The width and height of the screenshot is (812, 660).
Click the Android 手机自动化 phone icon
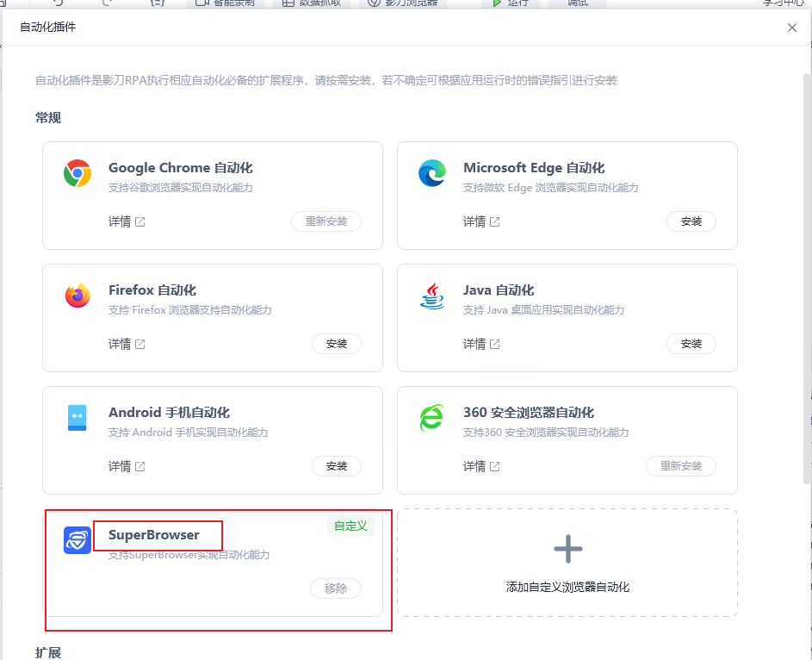pyautogui.click(x=77, y=418)
